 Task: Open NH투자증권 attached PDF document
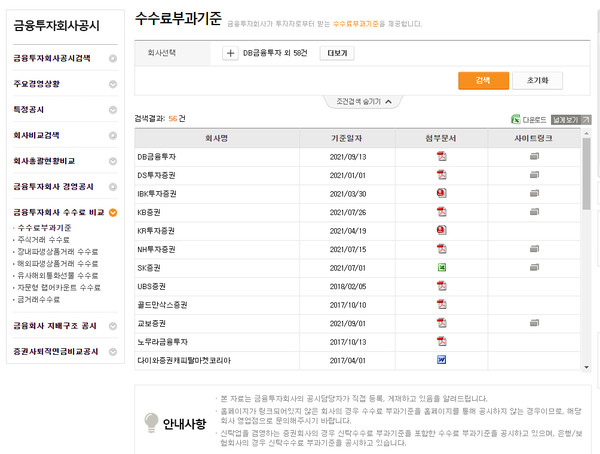442,249
